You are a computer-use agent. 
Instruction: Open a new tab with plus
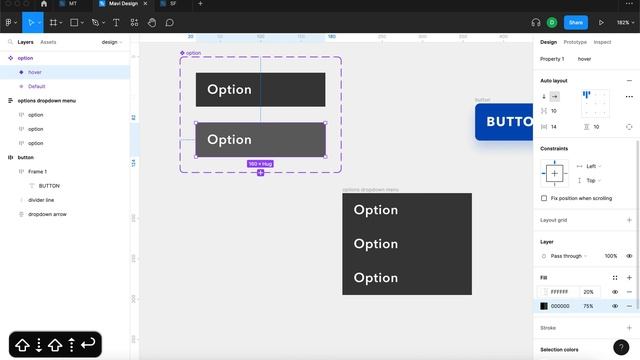(x=200, y=4)
